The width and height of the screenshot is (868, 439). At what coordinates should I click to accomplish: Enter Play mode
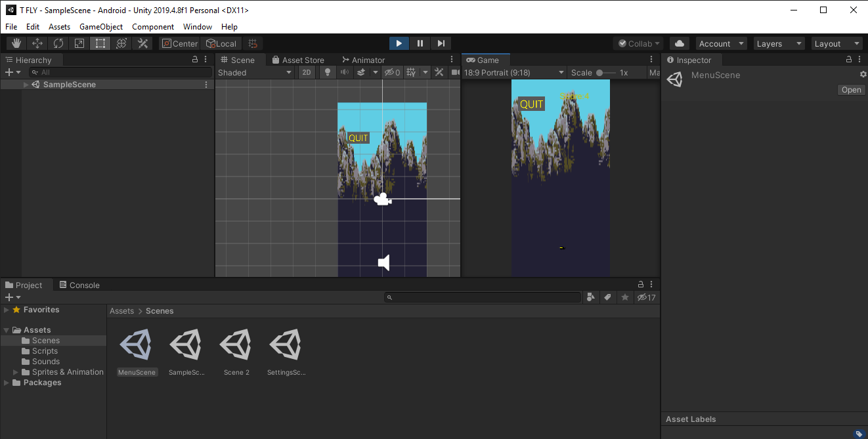[399, 43]
